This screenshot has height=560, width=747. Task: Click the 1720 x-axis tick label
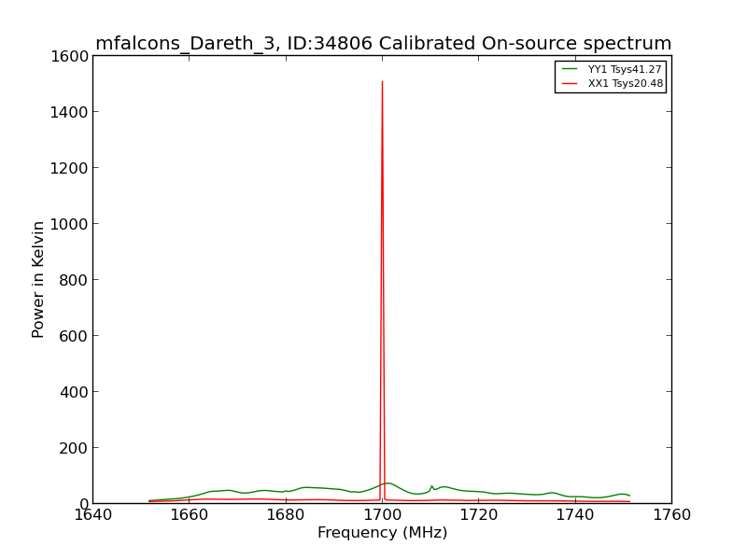[x=479, y=515]
